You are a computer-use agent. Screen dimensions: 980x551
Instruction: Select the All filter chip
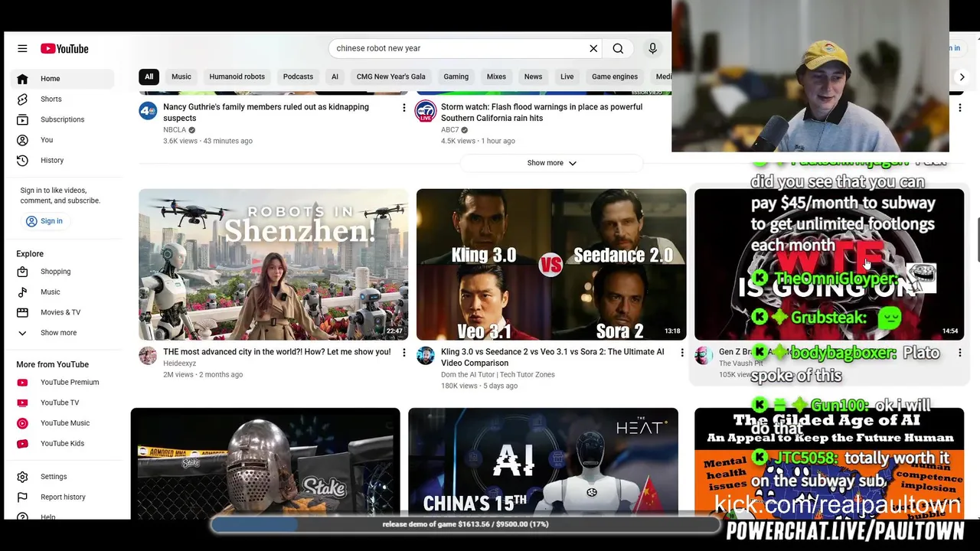(x=149, y=77)
